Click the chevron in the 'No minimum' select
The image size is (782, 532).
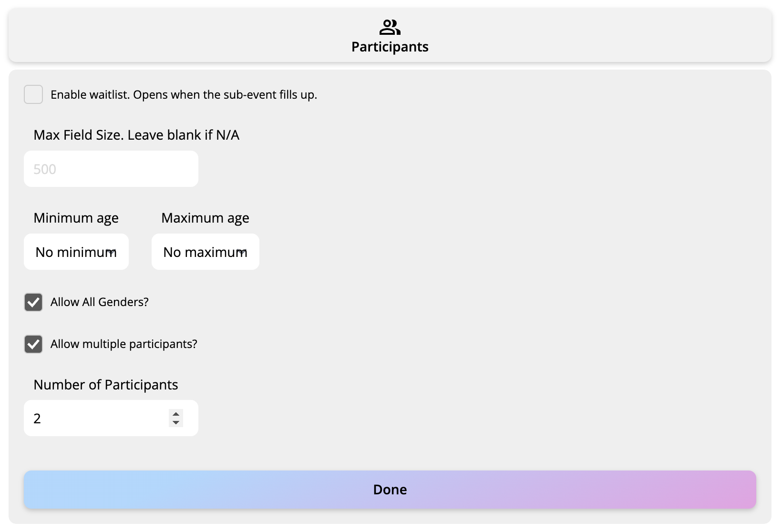point(112,252)
